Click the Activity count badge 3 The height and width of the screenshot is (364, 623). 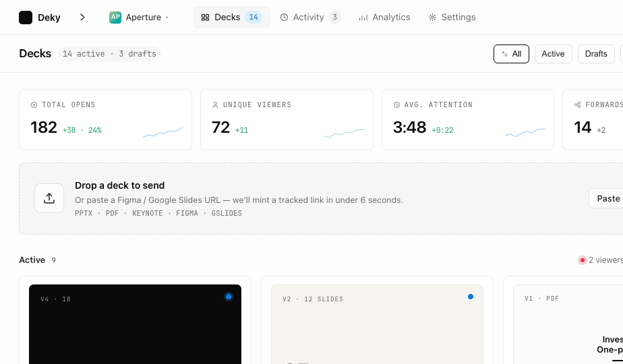tap(335, 17)
